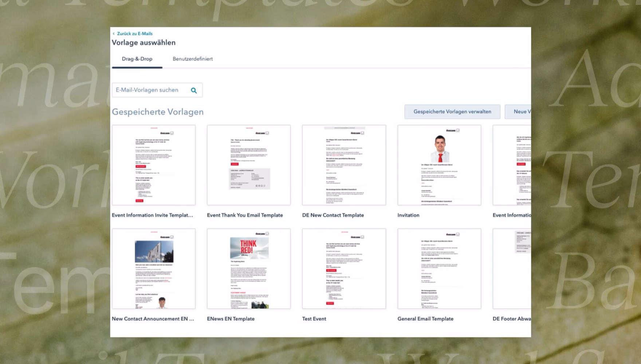Open the Benutzerdefiniert tab
The width and height of the screenshot is (641, 364).
click(x=193, y=59)
